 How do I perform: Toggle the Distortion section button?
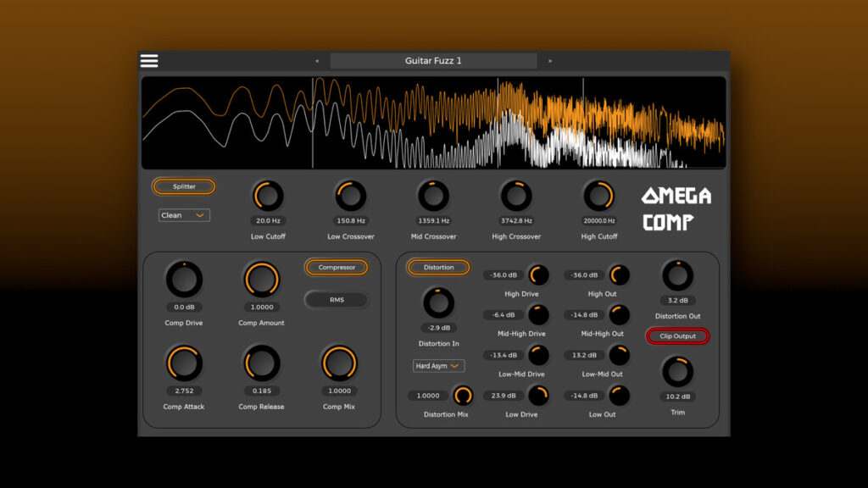(x=438, y=268)
